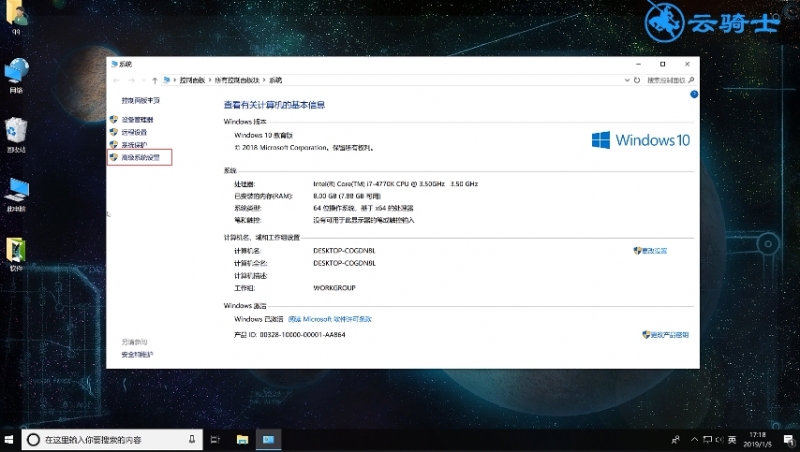Select the 此电脑 (This PC) desktop icon
Image resolution: width=800 pixels, height=452 pixels.
(16, 194)
